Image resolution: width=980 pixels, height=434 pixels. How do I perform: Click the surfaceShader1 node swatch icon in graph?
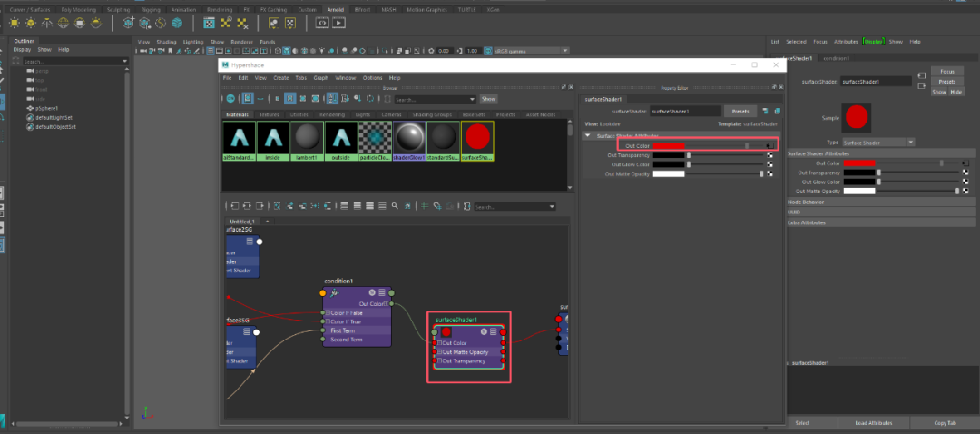tap(446, 332)
